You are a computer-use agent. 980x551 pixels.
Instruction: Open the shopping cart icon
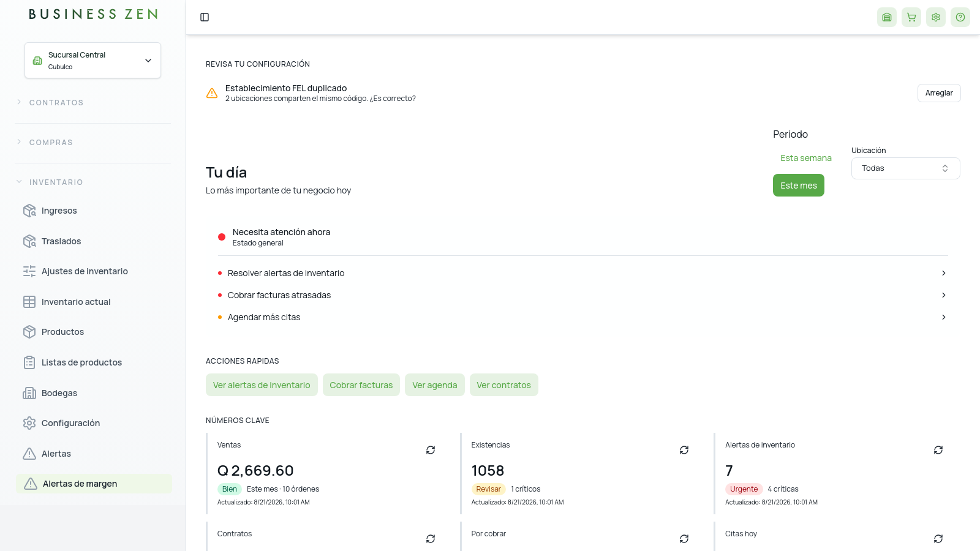(911, 17)
